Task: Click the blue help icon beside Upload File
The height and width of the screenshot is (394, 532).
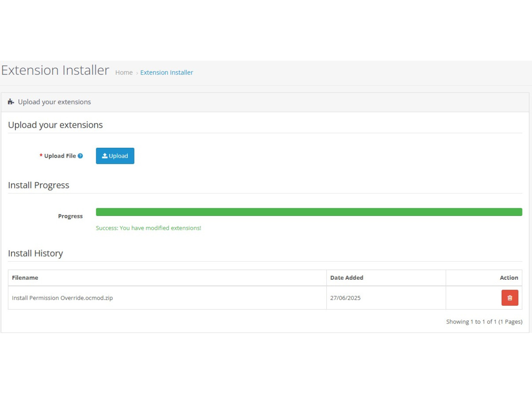Action: 80,156
